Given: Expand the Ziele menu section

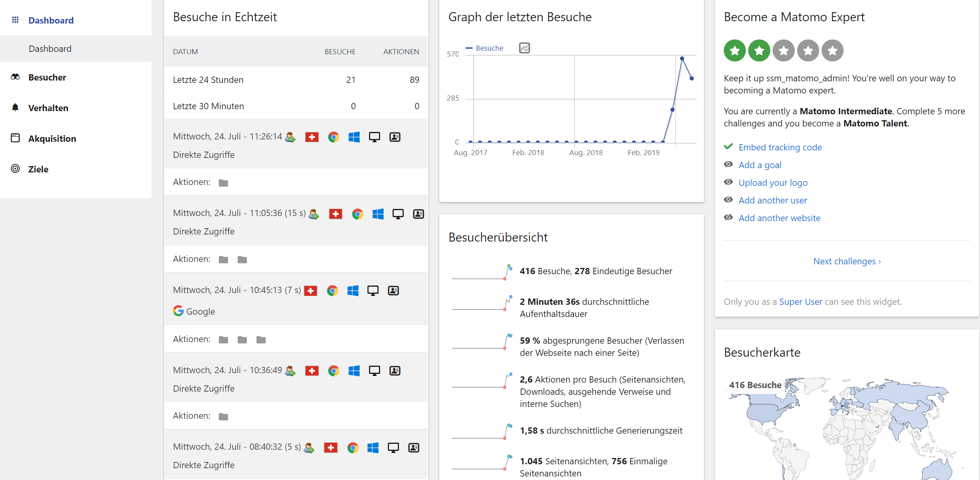Looking at the screenshot, I should 38,169.
